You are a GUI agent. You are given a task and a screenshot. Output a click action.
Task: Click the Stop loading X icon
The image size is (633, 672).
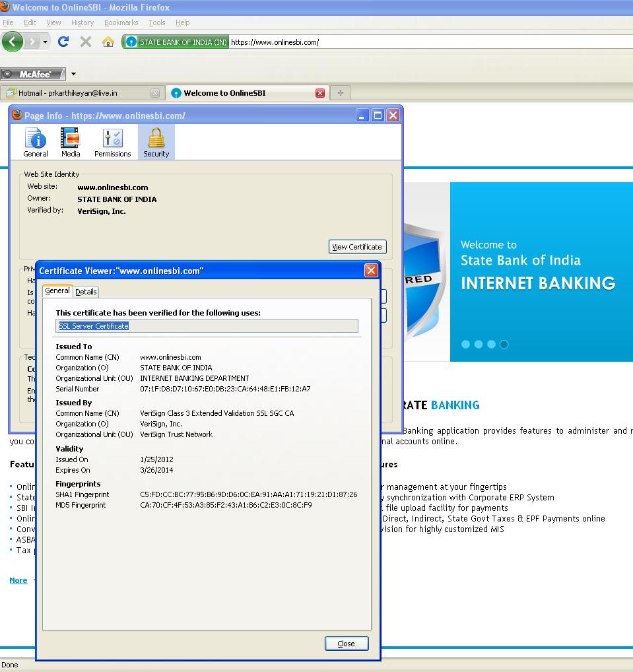[x=86, y=42]
